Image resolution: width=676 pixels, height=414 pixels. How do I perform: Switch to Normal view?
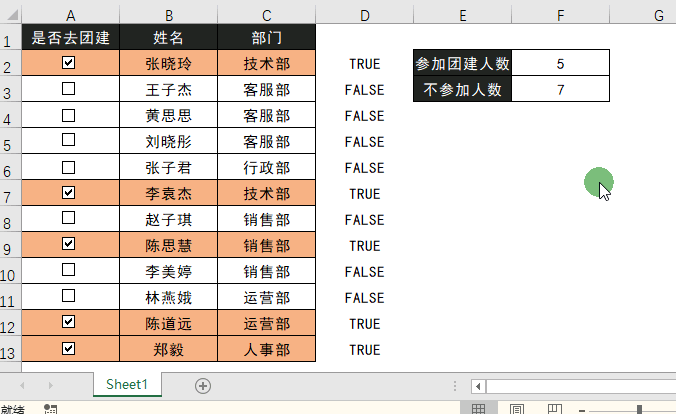pyautogui.click(x=479, y=409)
